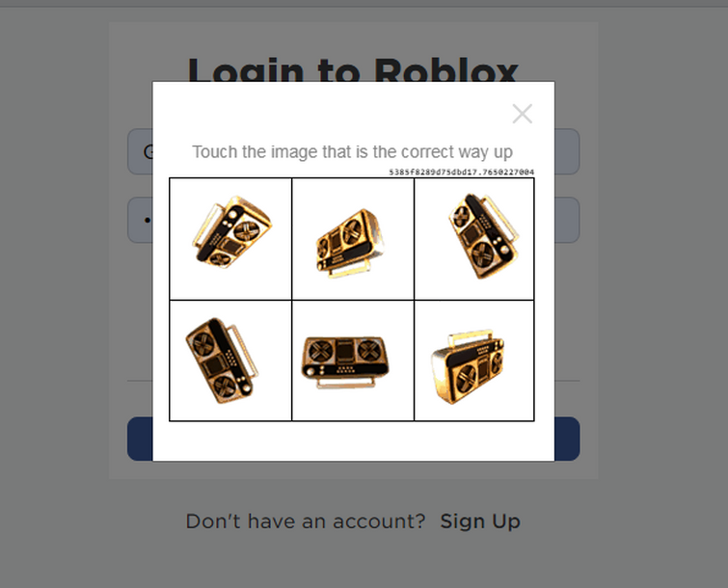
Task: Select the top-right boombox image
Action: click(x=474, y=238)
